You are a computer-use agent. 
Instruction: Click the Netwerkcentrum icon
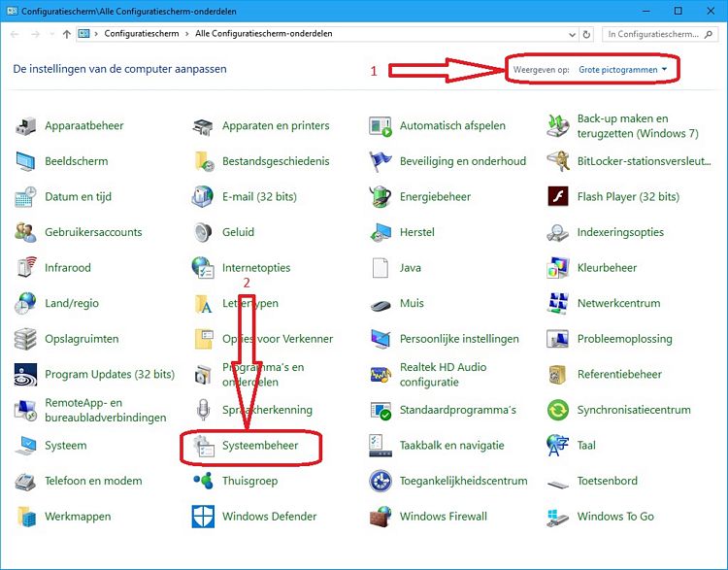click(557, 303)
